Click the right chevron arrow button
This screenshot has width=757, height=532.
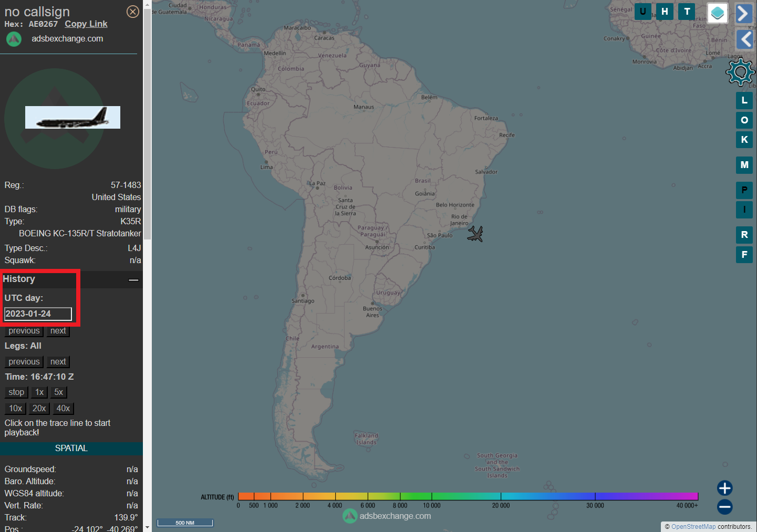[744, 13]
